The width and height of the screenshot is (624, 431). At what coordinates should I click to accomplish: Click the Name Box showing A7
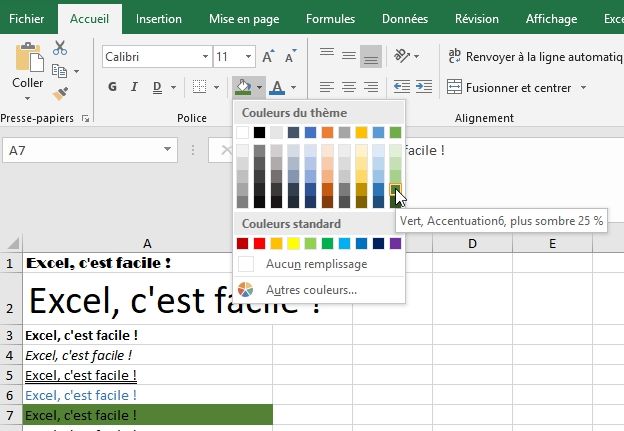click(90, 150)
